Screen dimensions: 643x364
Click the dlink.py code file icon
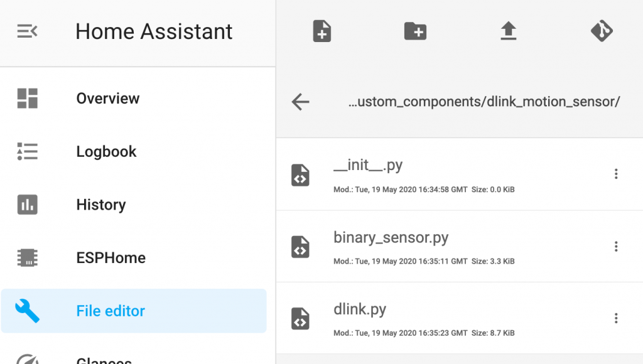pos(300,319)
